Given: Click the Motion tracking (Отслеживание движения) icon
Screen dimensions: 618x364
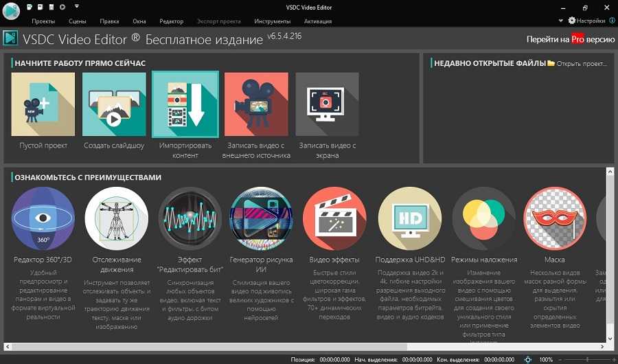Looking at the screenshot, I should pyautogui.click(x=116, y=218).
